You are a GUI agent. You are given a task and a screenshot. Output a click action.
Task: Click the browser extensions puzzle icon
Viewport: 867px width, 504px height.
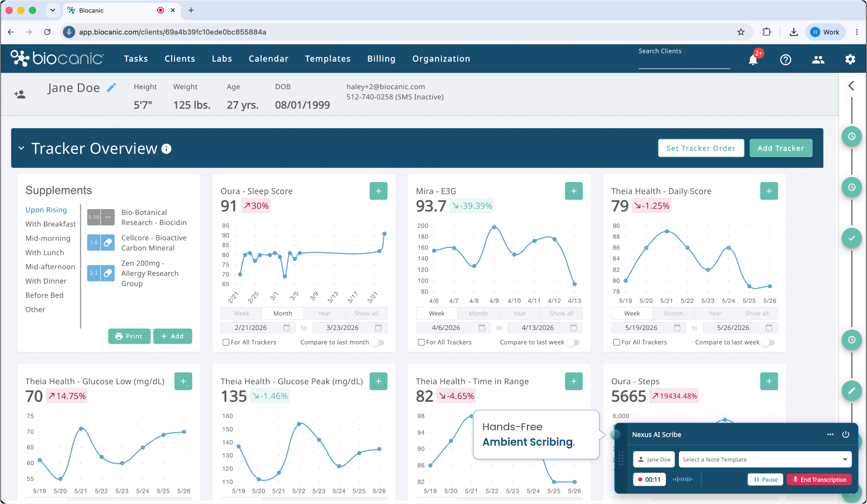(x=767, y=32)
